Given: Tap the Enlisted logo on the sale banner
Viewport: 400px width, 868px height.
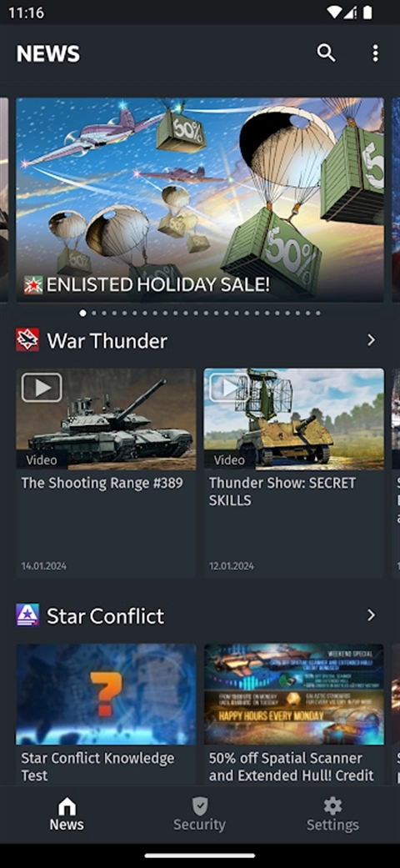Looking at the screenshot, I should [x=33, y=285].
